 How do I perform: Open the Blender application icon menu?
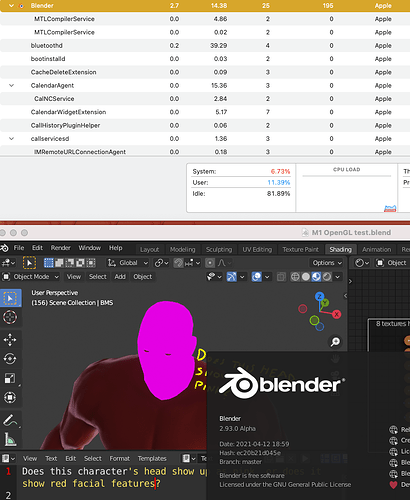tap(4, 248)
